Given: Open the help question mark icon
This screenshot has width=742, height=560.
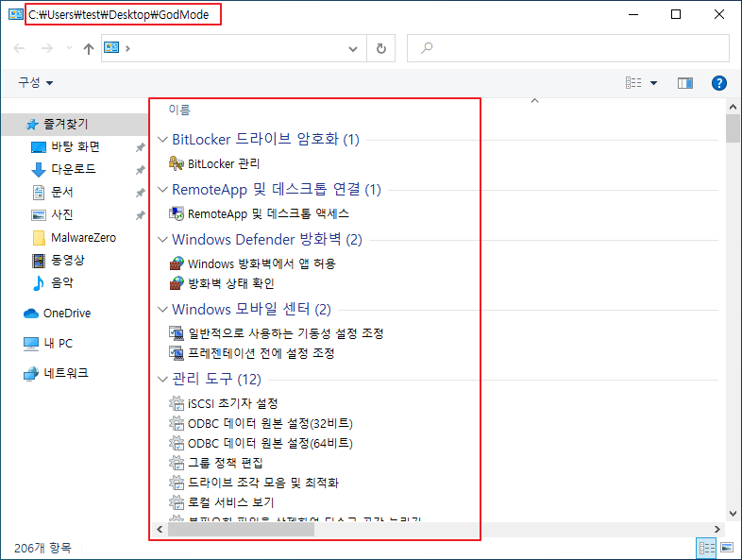Looking at the screenshot, I should (x=718, y=83).
